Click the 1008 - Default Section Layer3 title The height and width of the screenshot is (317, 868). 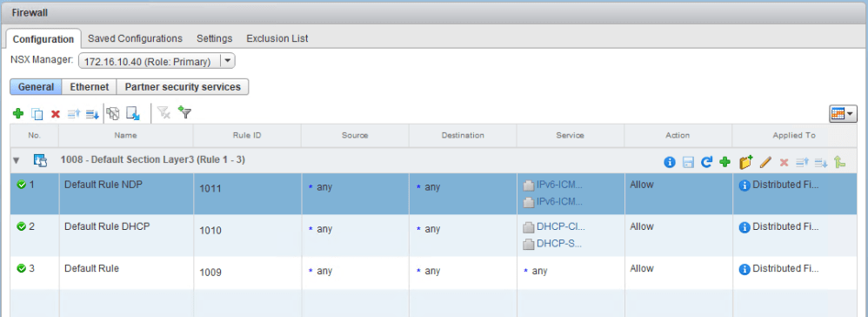[x=153, y=160]
